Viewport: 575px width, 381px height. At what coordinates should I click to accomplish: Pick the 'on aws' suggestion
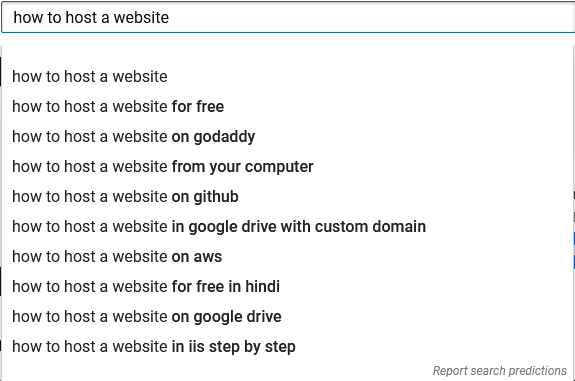[288, 257]
